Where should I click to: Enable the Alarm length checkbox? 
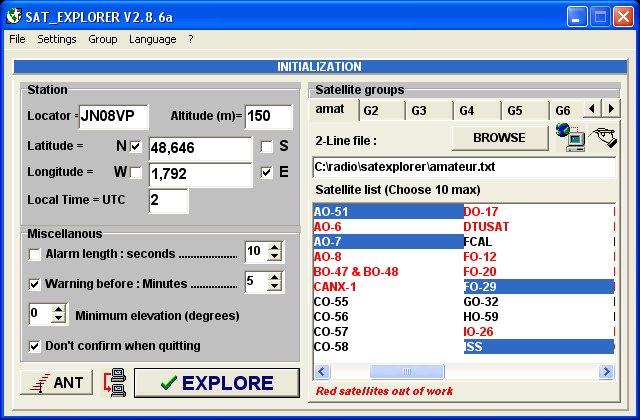pyautogui.click(x=35, y=254)
